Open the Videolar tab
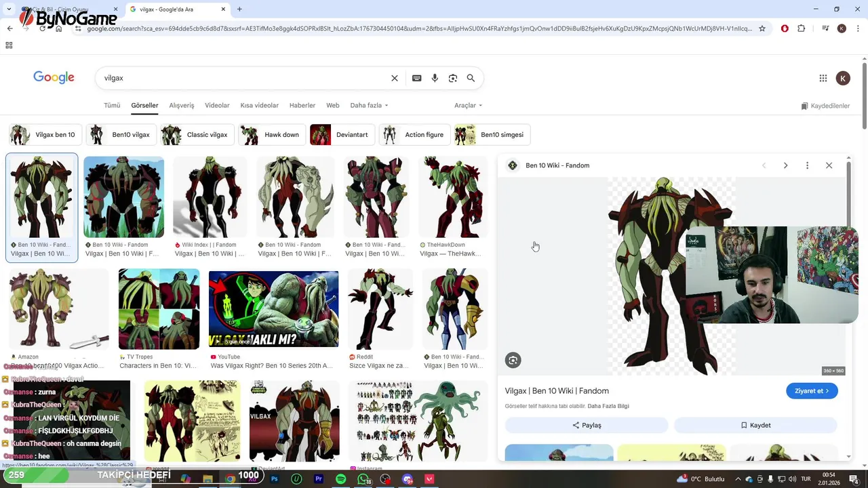The height and width of the screenshot is (488, 868). [x=217, y=106]
